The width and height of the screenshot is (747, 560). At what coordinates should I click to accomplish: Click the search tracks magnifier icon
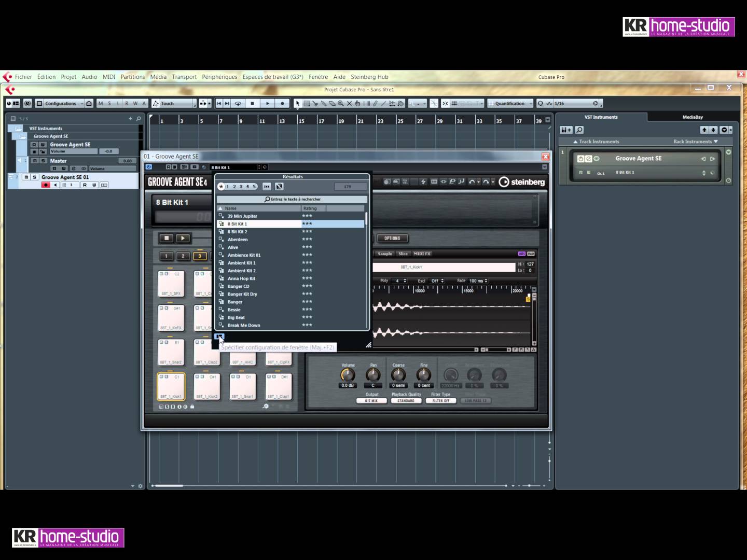click(x=139, y=119)
